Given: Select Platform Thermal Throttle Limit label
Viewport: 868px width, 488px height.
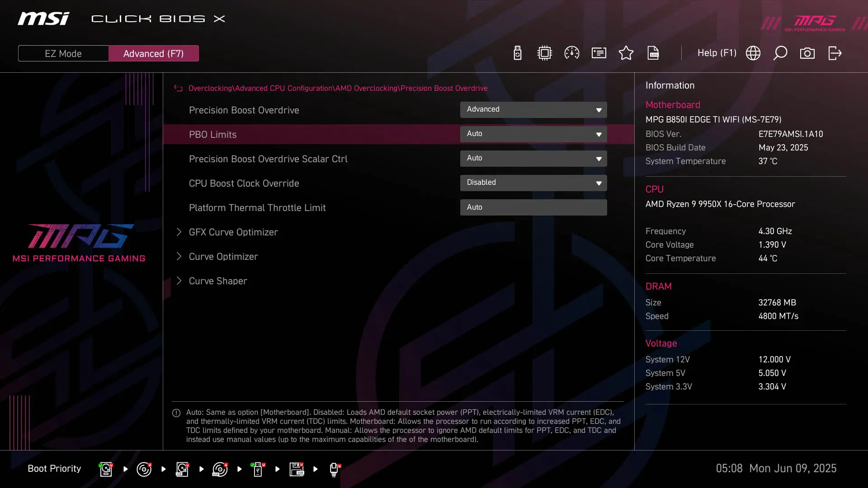Looking at the screenshot, I should tap(257, 207).
